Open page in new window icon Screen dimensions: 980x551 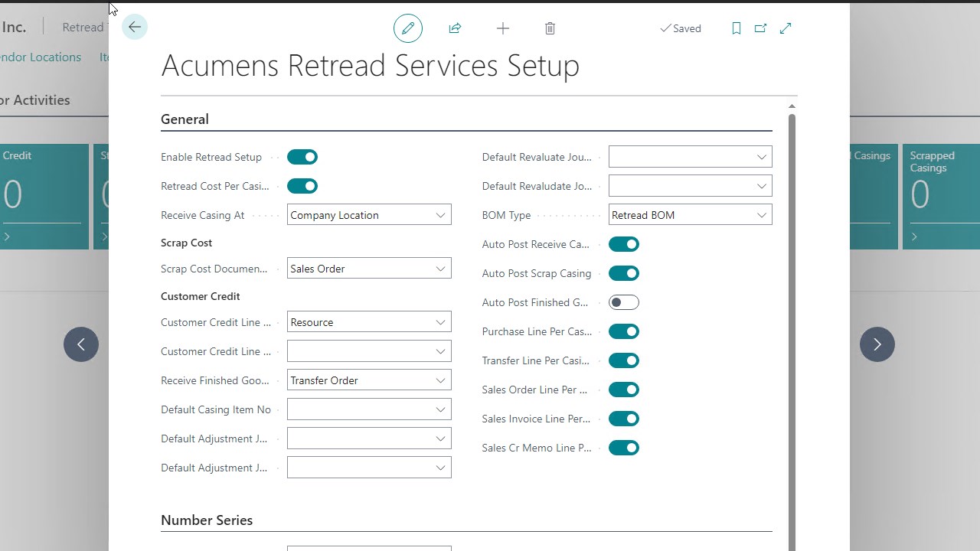[760, 28]
